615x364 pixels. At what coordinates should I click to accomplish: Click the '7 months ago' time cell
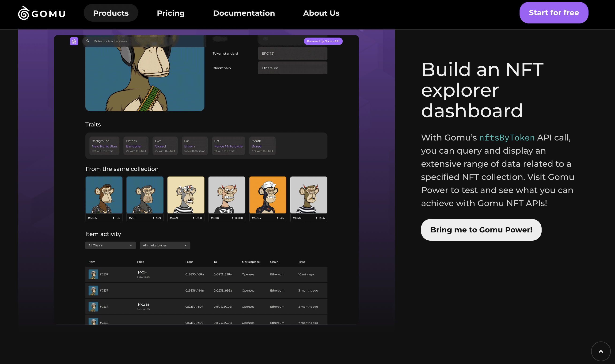pyautogui.click(x=308, y=323)
